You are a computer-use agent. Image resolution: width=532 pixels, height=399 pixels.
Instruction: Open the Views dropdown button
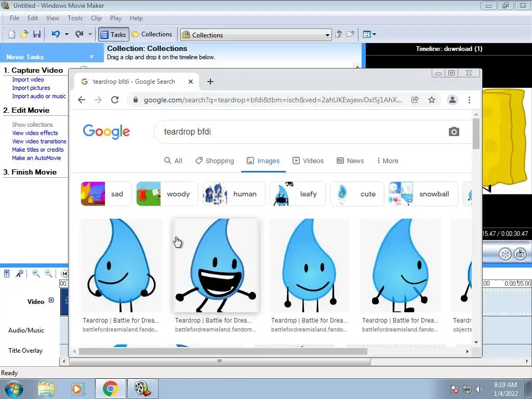369,34
